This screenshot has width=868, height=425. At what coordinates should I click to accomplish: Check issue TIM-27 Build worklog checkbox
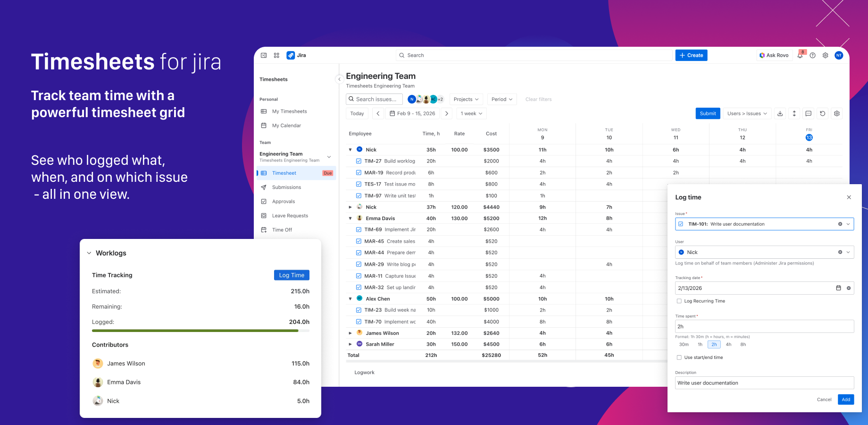pyautogui.click(x=359, y=161)
